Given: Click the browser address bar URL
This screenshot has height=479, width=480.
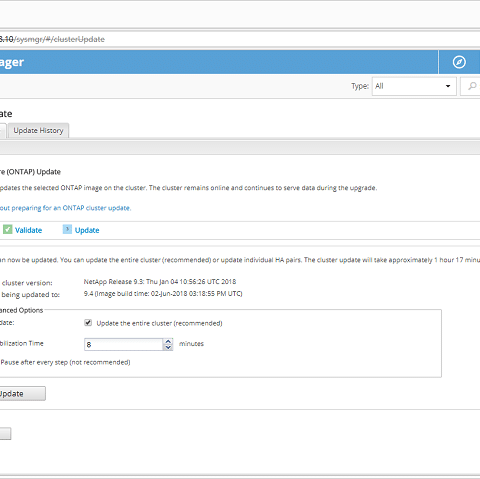Looking at the screenshot, I should tap(52, 39).
